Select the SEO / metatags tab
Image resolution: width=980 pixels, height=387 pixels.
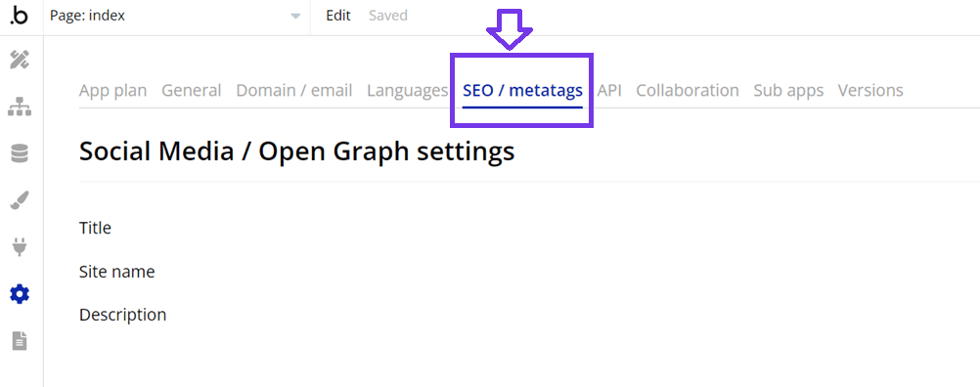(x=522, y=91)
